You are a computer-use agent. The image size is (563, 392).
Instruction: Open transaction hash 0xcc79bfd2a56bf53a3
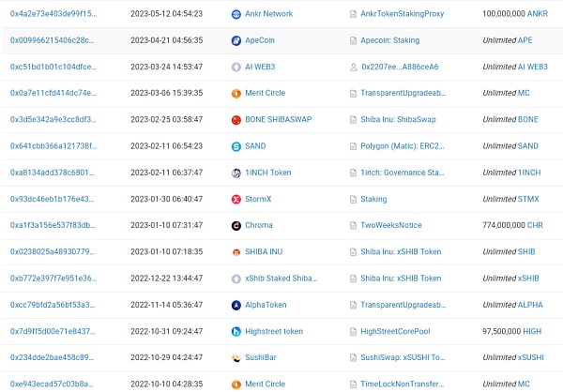click(x=53, y=306)
